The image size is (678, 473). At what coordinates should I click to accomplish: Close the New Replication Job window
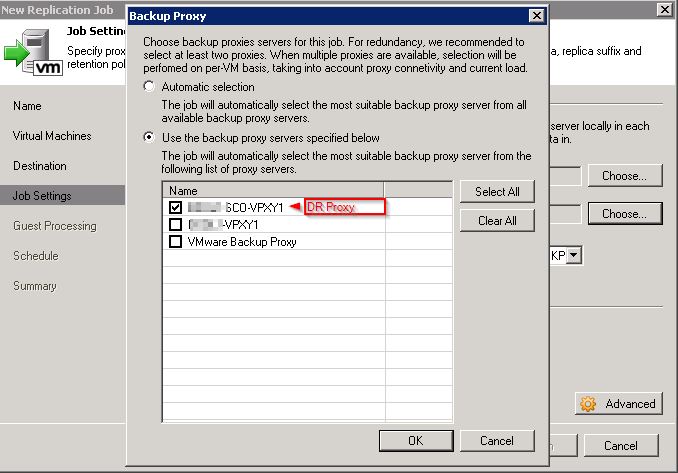click(x=665, y=10)
